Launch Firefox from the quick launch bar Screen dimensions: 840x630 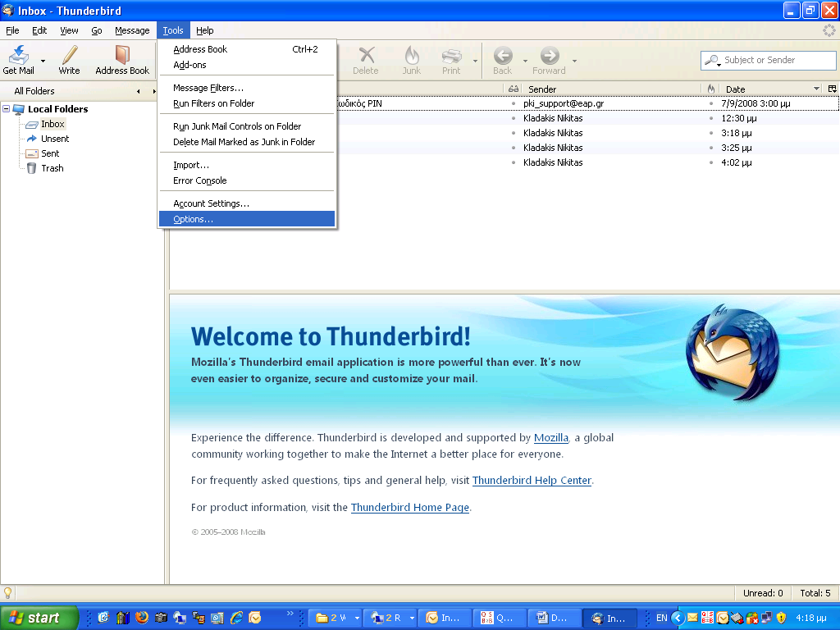(x=141, y=618)
